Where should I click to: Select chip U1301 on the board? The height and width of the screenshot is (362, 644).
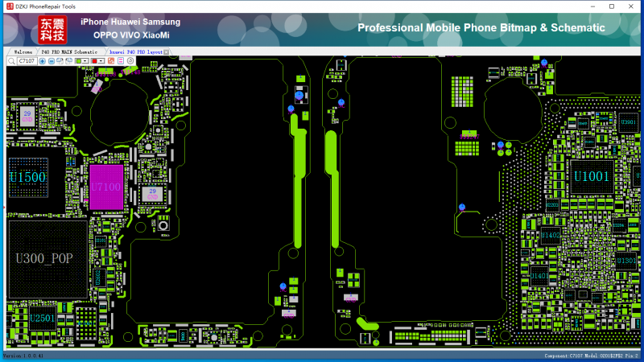[626, 261]
